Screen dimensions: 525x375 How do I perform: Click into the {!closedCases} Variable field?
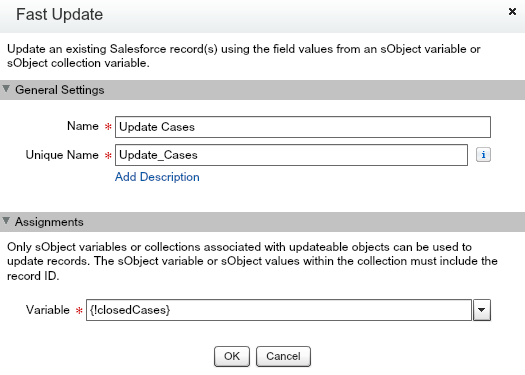(x=279, y=310)
